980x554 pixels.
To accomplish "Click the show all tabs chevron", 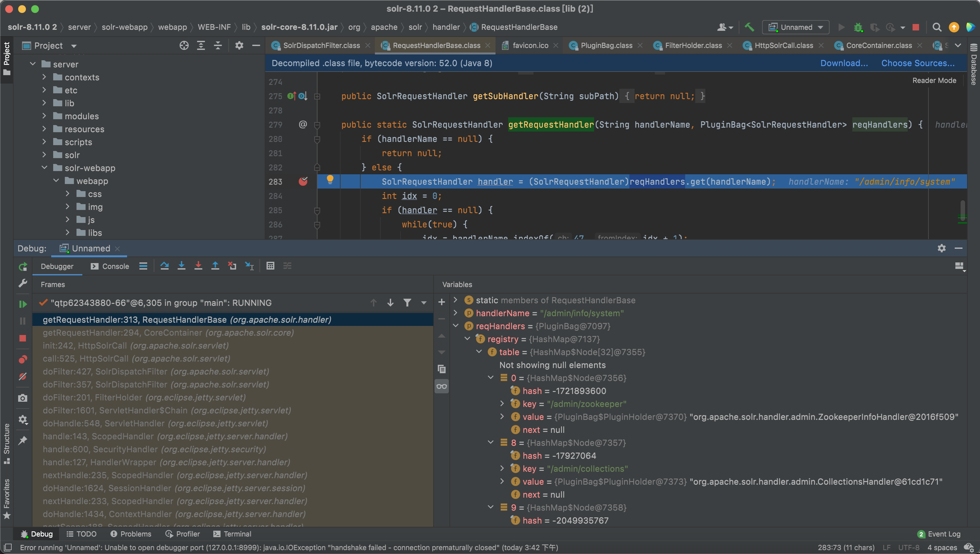I will [x=958, y=45].
